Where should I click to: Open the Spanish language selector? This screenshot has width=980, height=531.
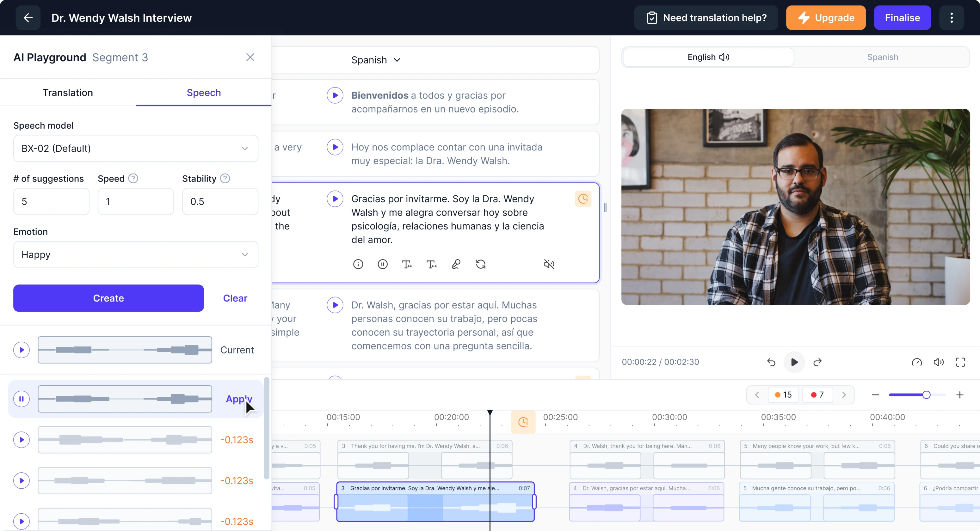click(x=375, y=60)
